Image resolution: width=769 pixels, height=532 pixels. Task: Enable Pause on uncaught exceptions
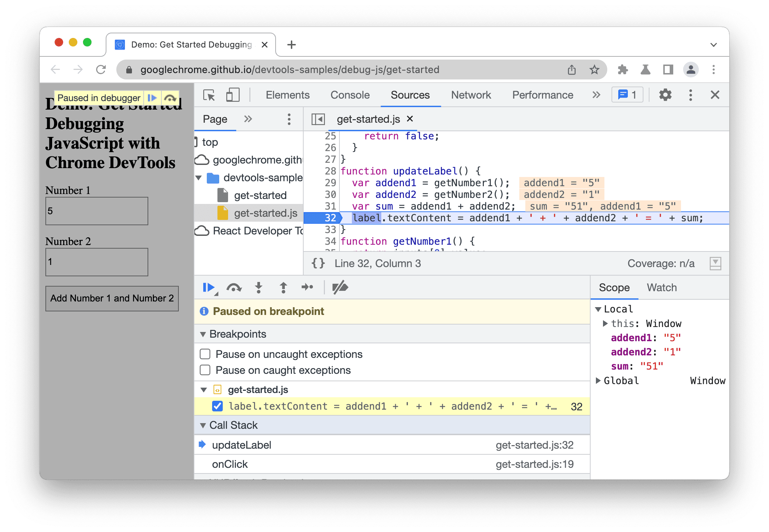pos(207,353)
